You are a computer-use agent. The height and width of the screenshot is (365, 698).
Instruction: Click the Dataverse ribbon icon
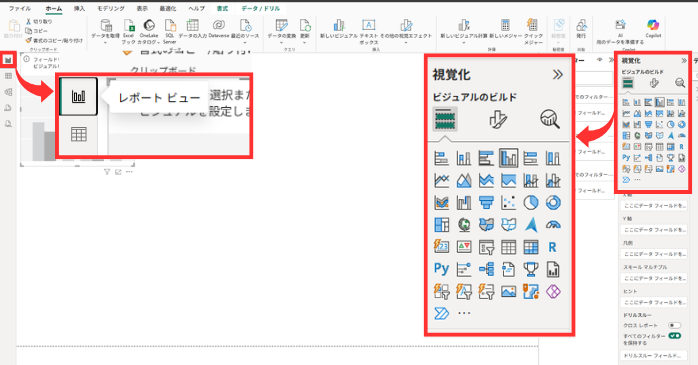click(x=219, y=29)
